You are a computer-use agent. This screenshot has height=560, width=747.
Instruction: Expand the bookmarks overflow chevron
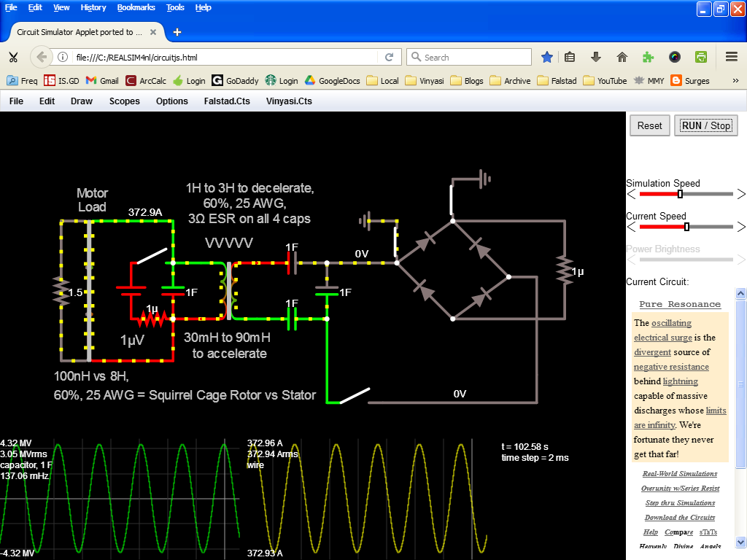click(735, 81)
